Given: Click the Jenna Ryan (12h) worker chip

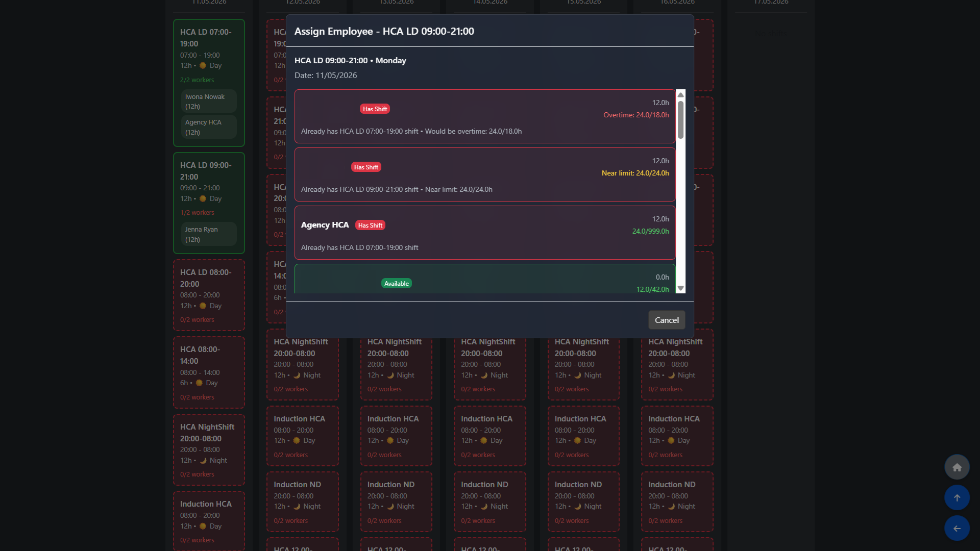Looking at the screenshot, I should pyautogui.click(x=209, y=234).
